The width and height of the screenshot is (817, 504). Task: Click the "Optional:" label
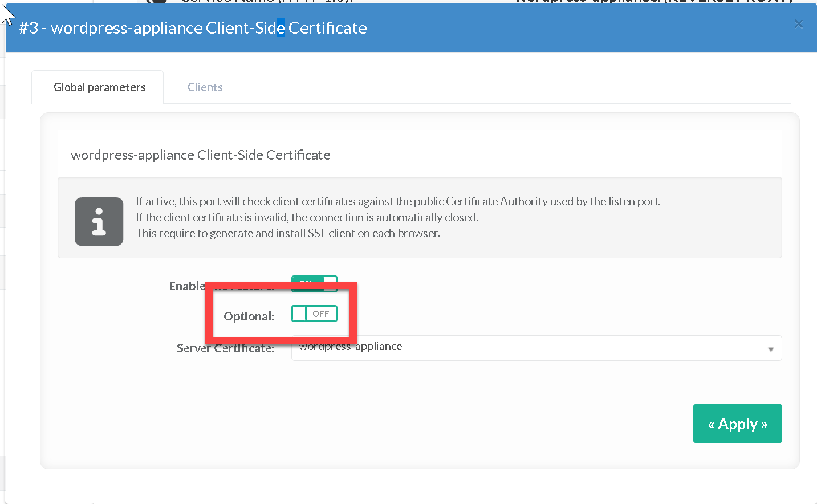(249, 316)
